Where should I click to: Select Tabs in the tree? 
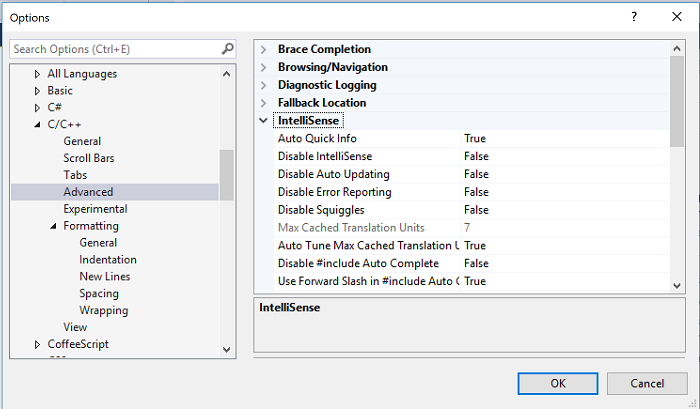tap(75, 175)
